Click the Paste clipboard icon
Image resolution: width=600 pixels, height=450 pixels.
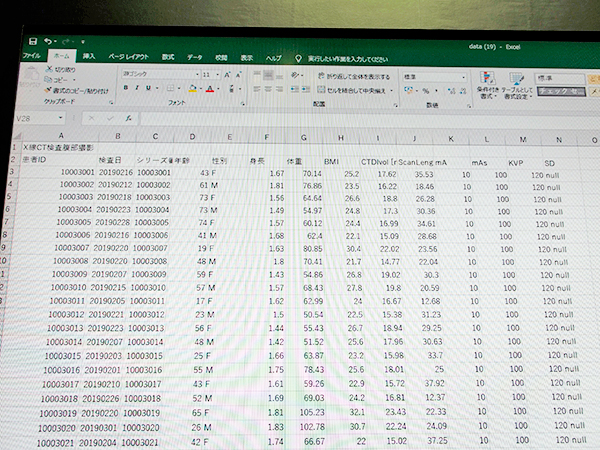(x=28, y=79)
